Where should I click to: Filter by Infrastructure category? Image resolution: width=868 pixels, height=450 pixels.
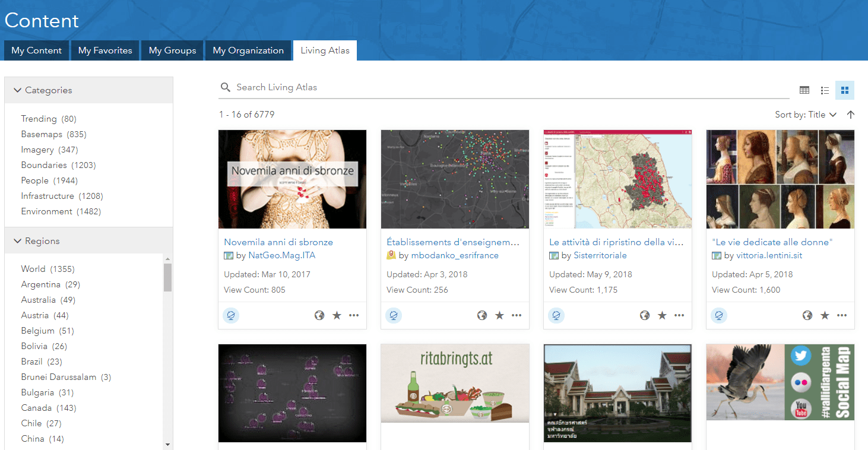pyautogui.click(x=62, y=196)
